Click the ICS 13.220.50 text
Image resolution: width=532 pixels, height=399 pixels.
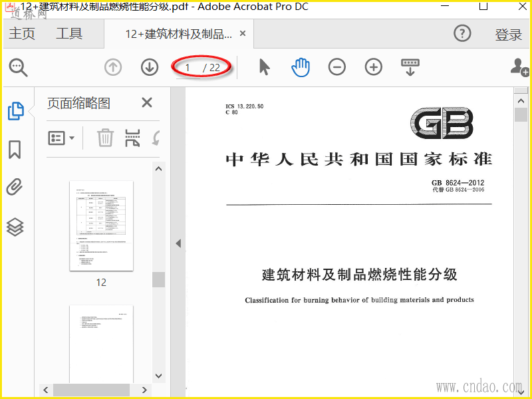pos(245,106)
